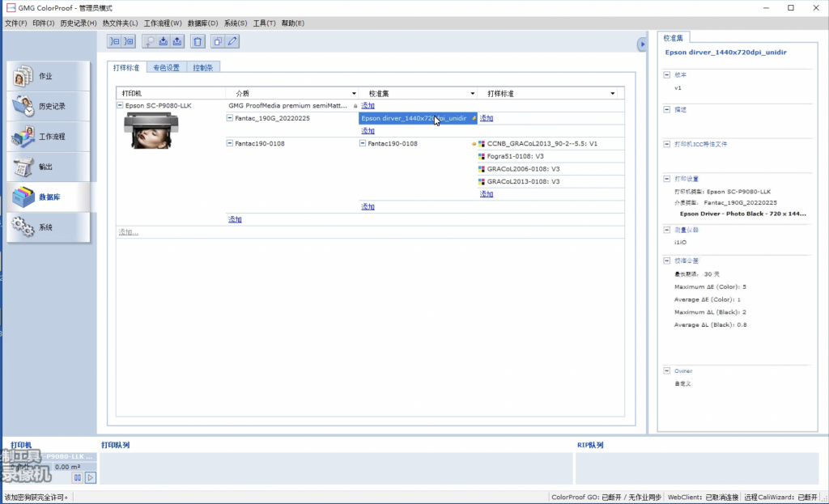Collapse the 版本 section in right panel

[x=667, y=75]
